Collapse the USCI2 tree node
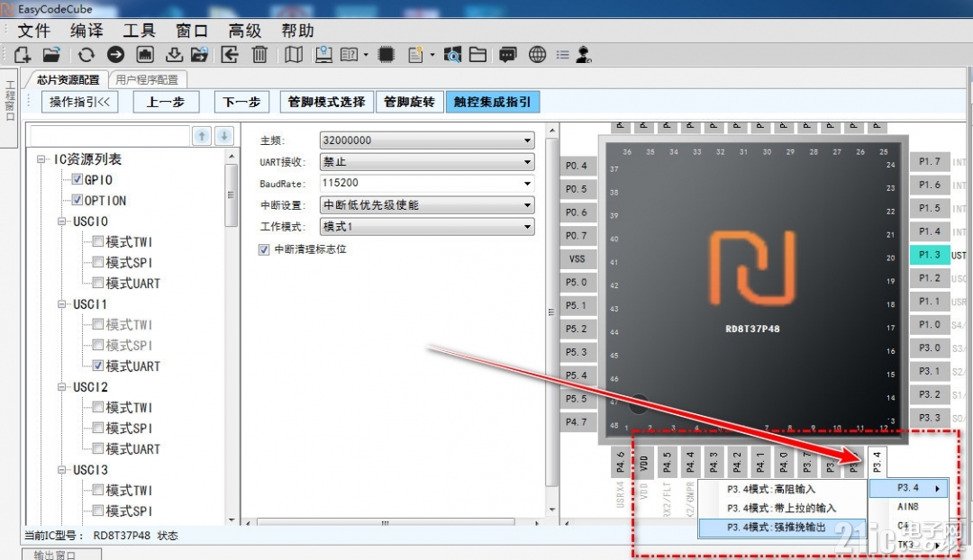This screenshot has height=560, width=973. tap(61, 387)
